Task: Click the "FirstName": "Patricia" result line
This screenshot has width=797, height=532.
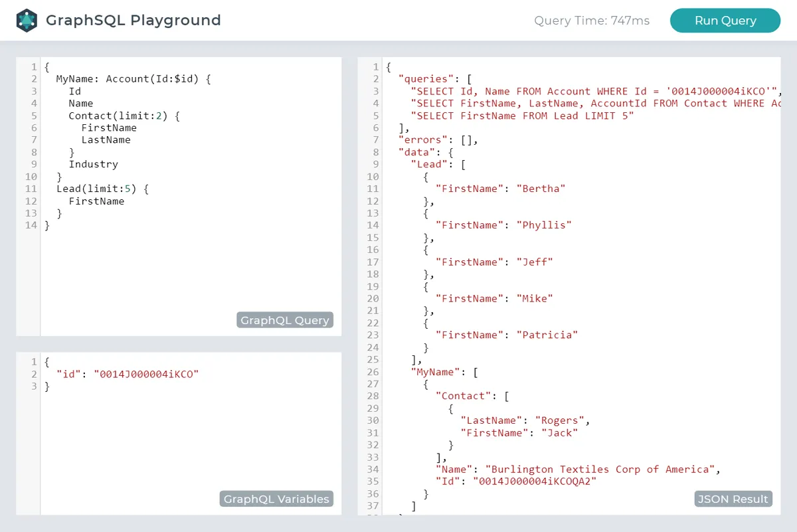Action: tap(507, 335)
